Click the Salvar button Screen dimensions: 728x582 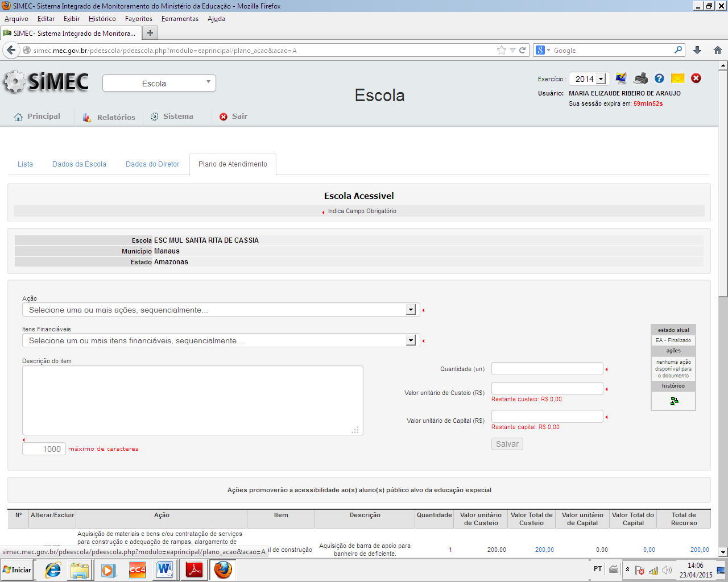(x=507, y=444)
